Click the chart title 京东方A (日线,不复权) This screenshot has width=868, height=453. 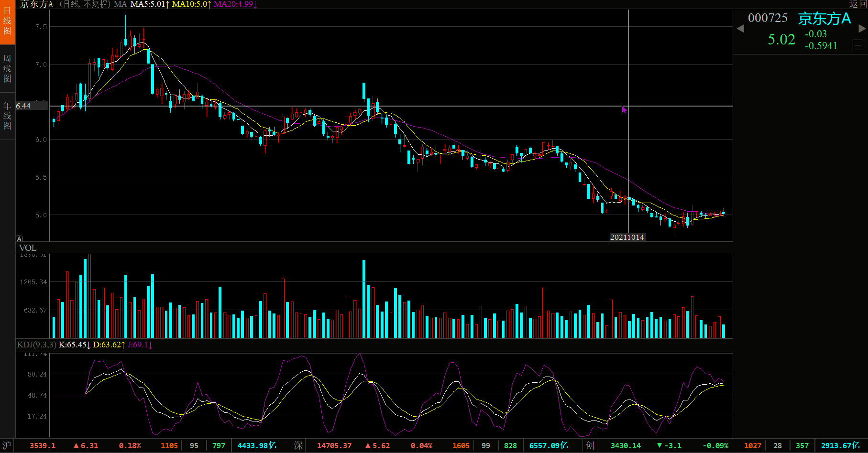coord(66,4)
